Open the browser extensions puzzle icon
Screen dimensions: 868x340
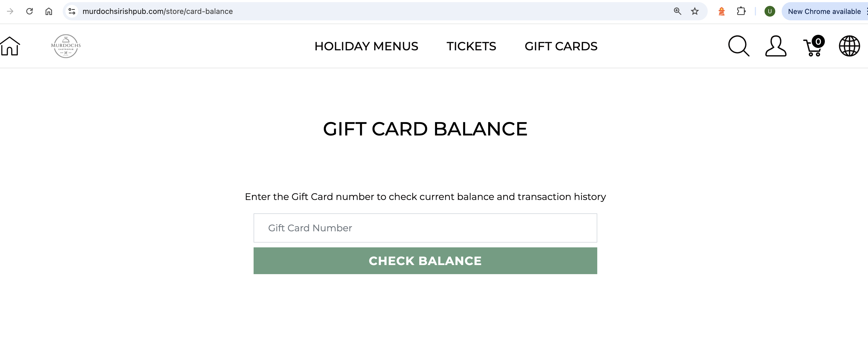(x=741, y=12)
